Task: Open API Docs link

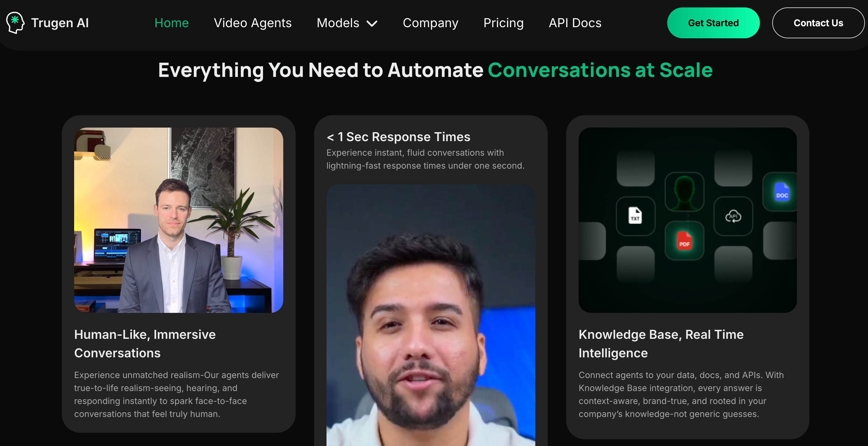Action: tap(575, 23)
